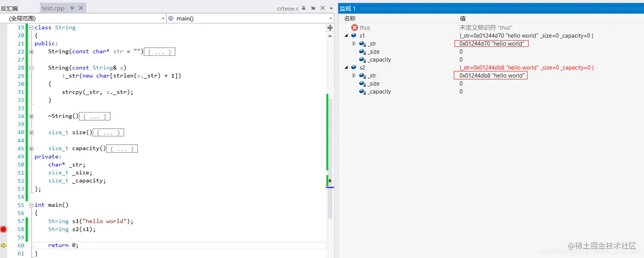Click the blue cube icon for s1
Image resolution: width=644 pixels, height=258 pixels.
[x=354, y=36]
